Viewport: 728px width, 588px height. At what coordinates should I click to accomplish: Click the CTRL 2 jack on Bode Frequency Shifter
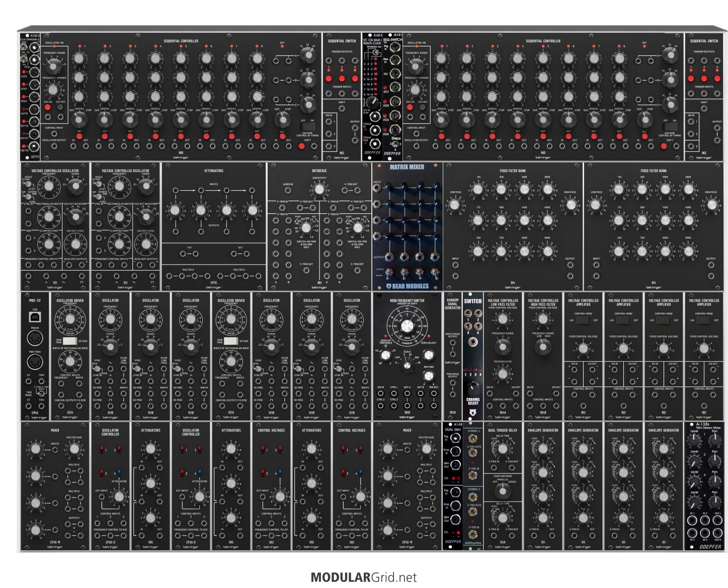point(381,405)
